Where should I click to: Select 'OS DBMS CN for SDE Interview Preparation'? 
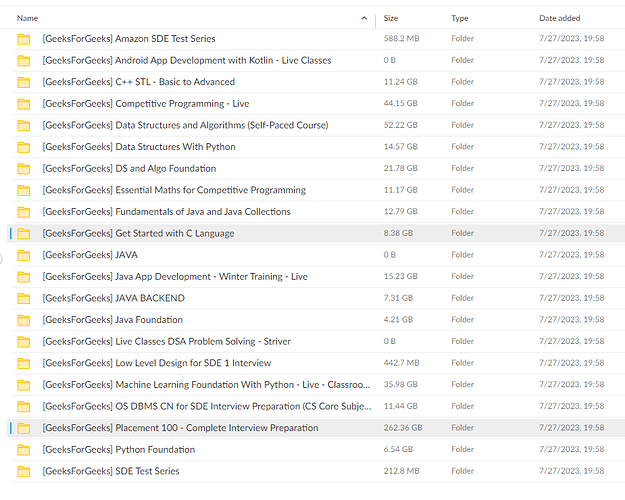click(207, 406)
